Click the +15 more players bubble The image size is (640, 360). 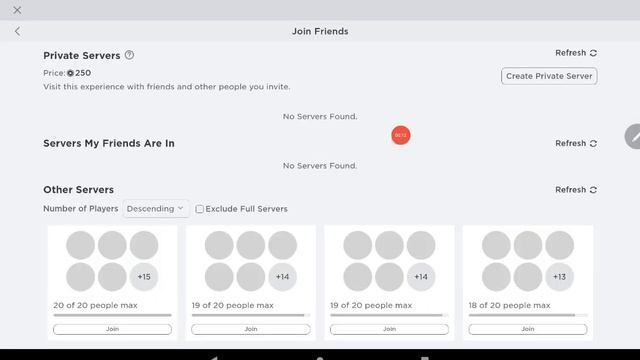pyautogui.click(x=144, y=277)
